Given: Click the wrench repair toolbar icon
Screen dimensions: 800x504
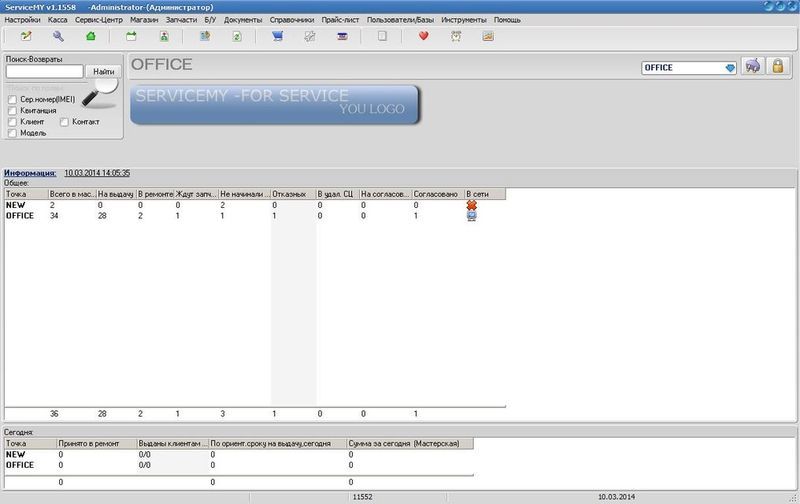Looking at the screenshot, I should click(58, 36).
